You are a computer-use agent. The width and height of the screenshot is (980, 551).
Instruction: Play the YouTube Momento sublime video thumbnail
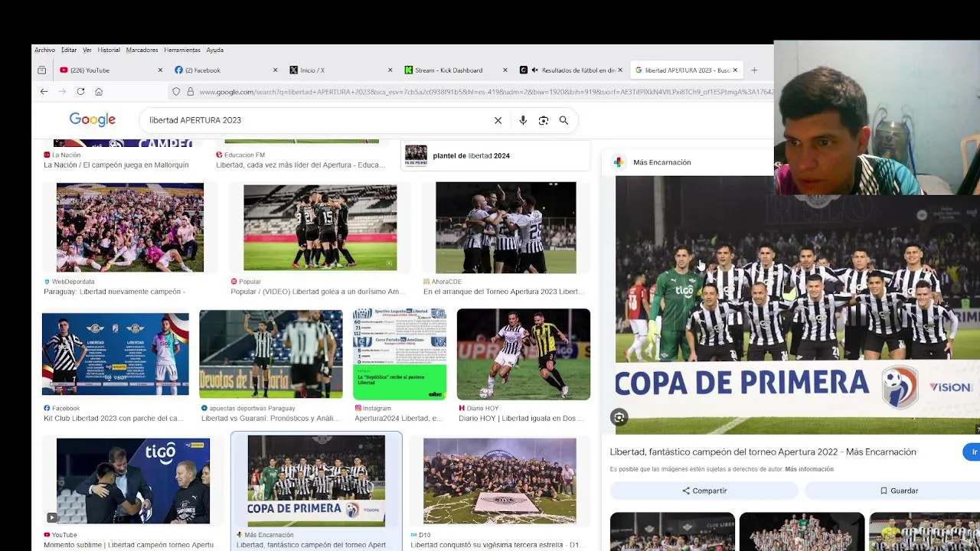coord(133,481)
